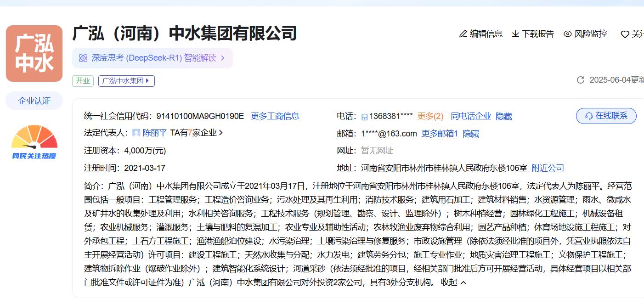Expand TA有7家企业 arrow
The width and height of the screenshot is (644, 299).
click(221, 133)
